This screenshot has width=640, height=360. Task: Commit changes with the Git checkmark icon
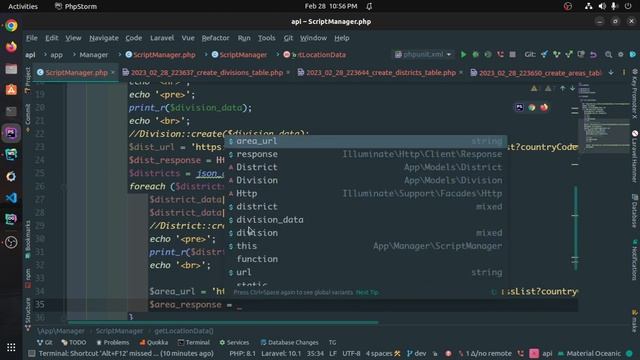tap(556, 54)
